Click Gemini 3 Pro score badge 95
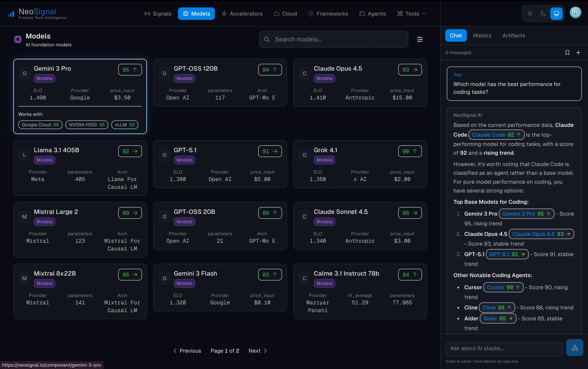588x369 pixels. click(x=130, y=70)
